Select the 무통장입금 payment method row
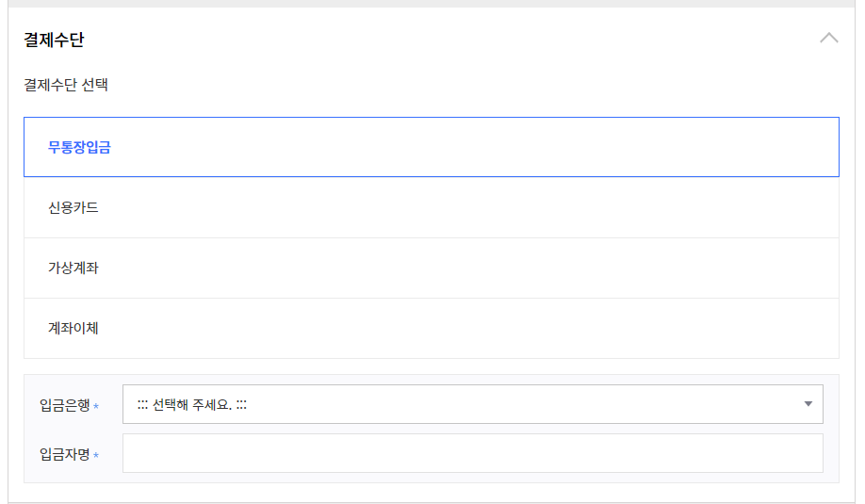Viewport: 865px width, 504px height. pyautogui.click(x=432, y=147)
